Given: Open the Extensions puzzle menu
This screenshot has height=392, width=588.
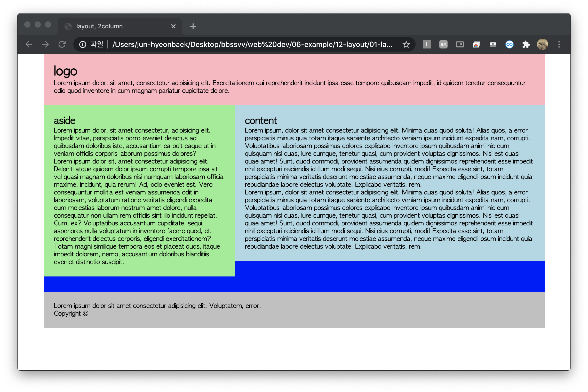Looking at the screenshot, I should 526,44.
